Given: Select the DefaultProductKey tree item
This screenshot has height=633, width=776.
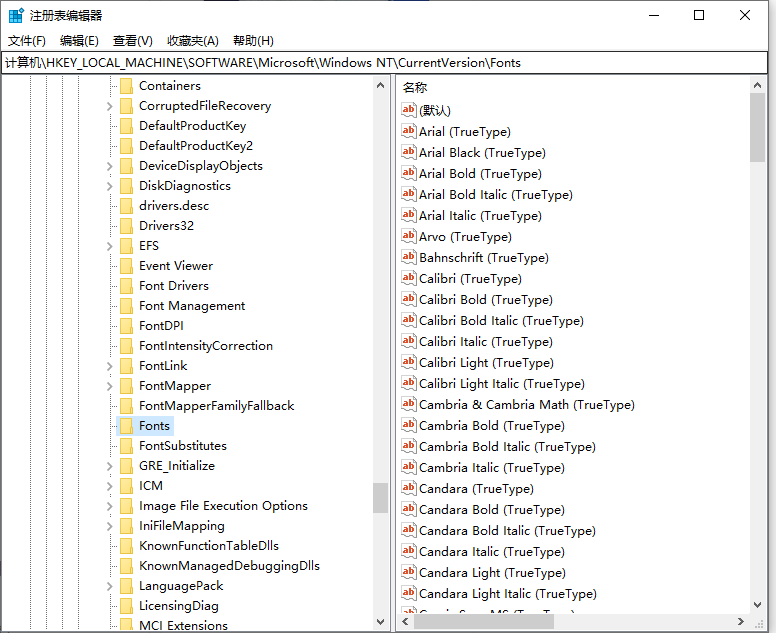Looking at the screenshot, I should point(193,126).
